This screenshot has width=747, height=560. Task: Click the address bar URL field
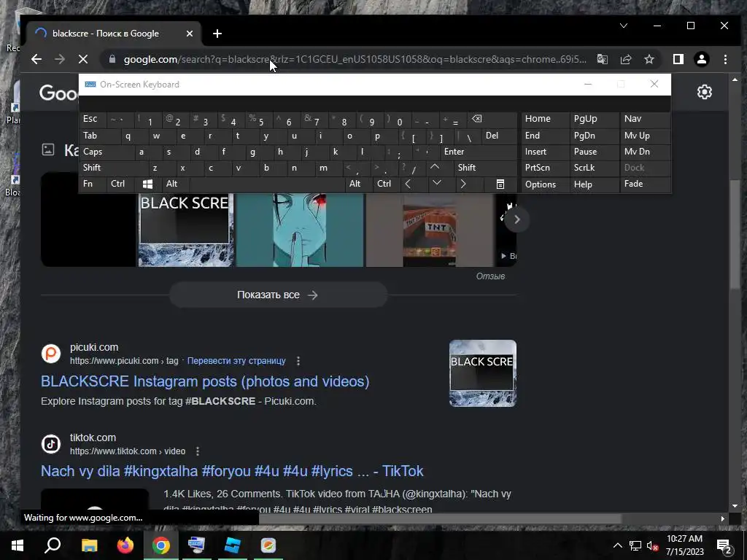(x=355, y=59)
